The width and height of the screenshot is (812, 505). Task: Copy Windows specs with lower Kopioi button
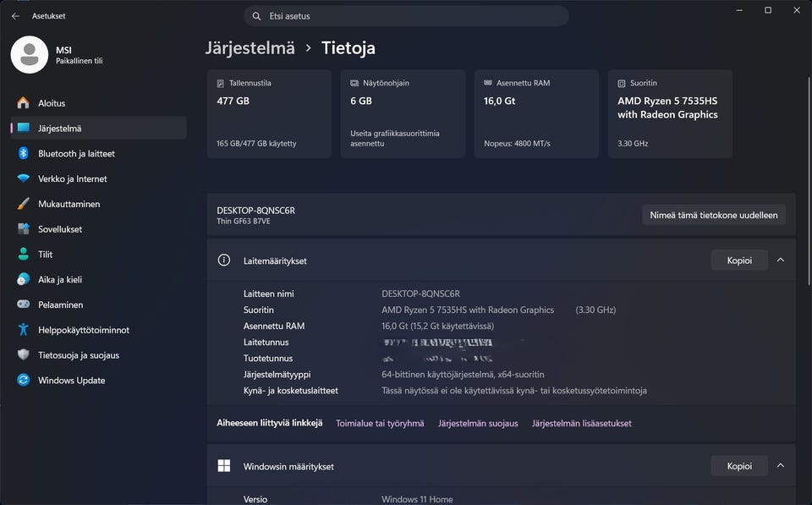point(739,465)
